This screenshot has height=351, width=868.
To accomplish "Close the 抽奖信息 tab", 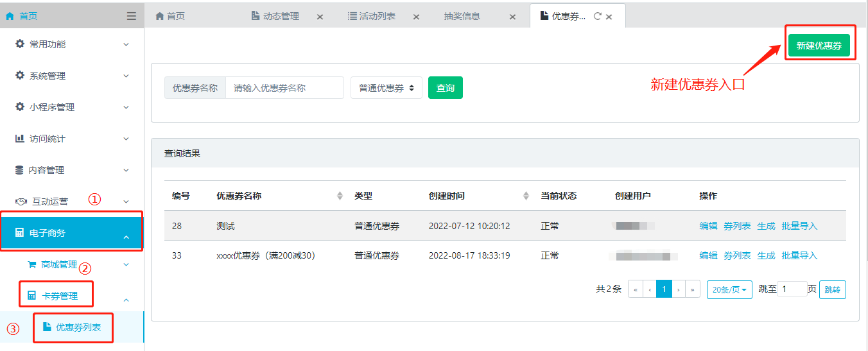I will (x=512, y=17).
